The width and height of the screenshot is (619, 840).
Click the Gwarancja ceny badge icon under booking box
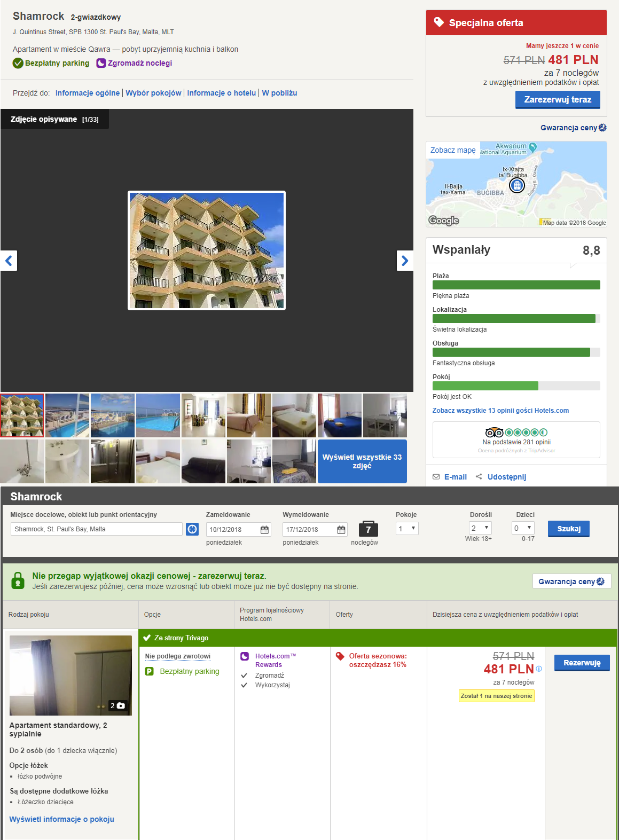pos(602,128)
